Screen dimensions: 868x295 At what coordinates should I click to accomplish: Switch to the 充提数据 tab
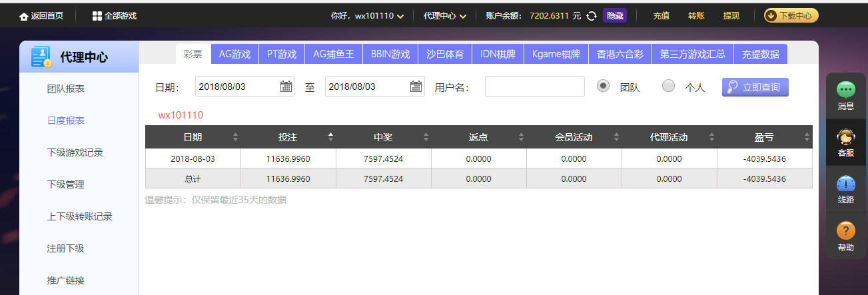pyautogui.click(x=761, y=54)
